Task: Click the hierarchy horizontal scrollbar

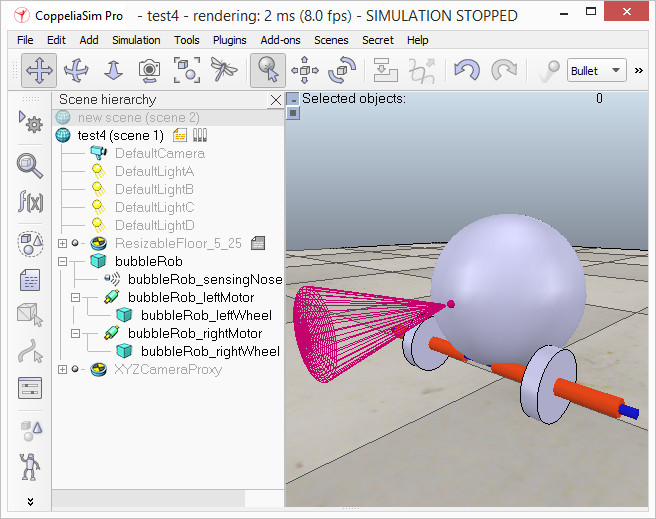Action: click(149, 498)
